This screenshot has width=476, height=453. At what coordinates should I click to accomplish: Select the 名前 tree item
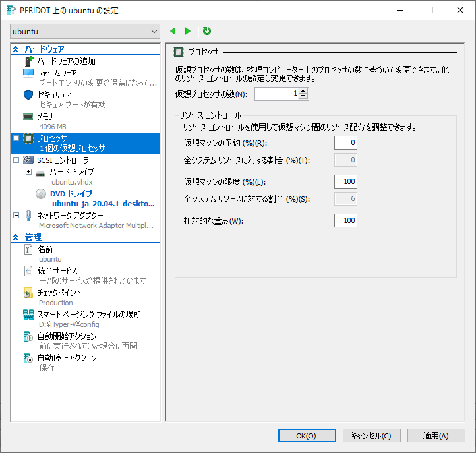click(86, 254)
